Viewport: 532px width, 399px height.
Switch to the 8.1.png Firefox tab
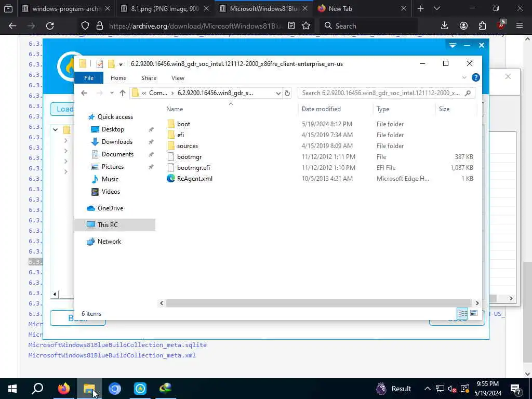click(165, 8)
